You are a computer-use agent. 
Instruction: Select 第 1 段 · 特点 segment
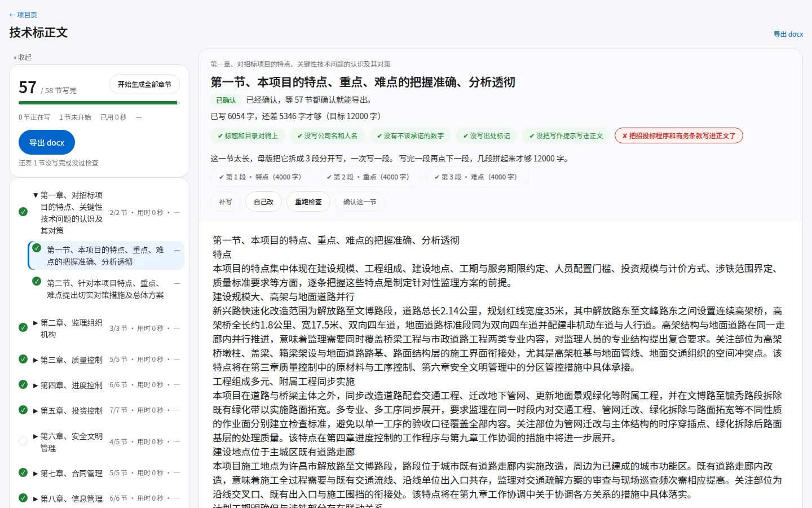pyautogui.click(x=262, y=177)
